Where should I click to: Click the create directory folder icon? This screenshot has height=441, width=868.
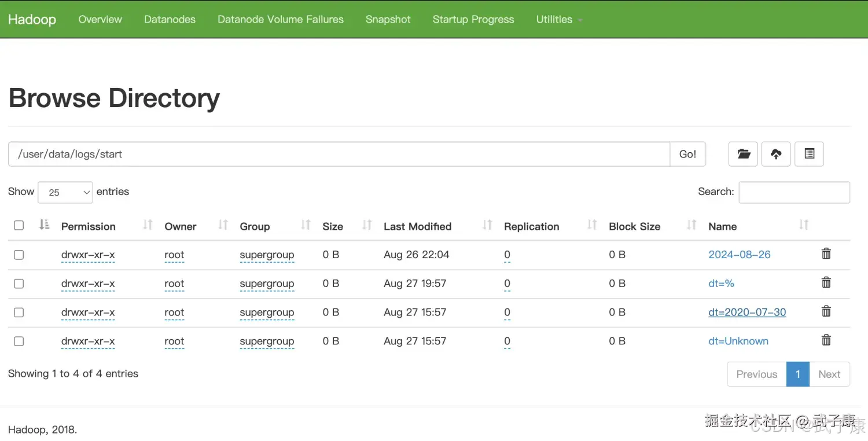(x=743, y=154)
